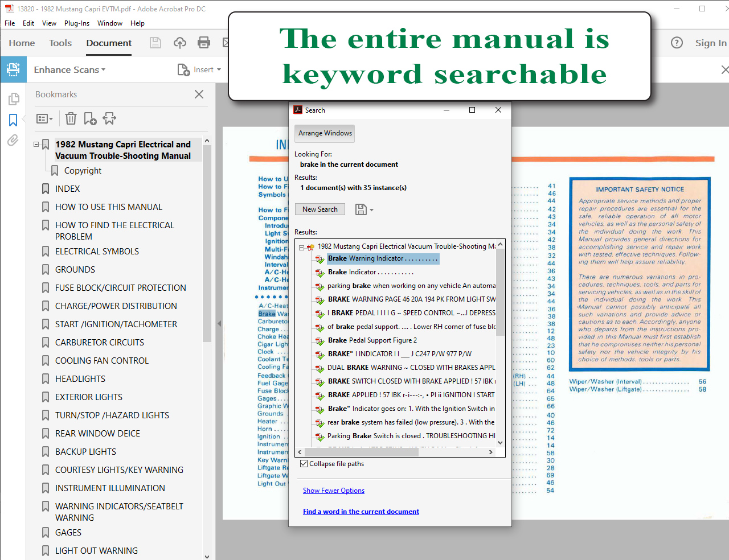Click the Show Fewer Options link
Screen dimensions: 729x560
[x=334, y=491]
